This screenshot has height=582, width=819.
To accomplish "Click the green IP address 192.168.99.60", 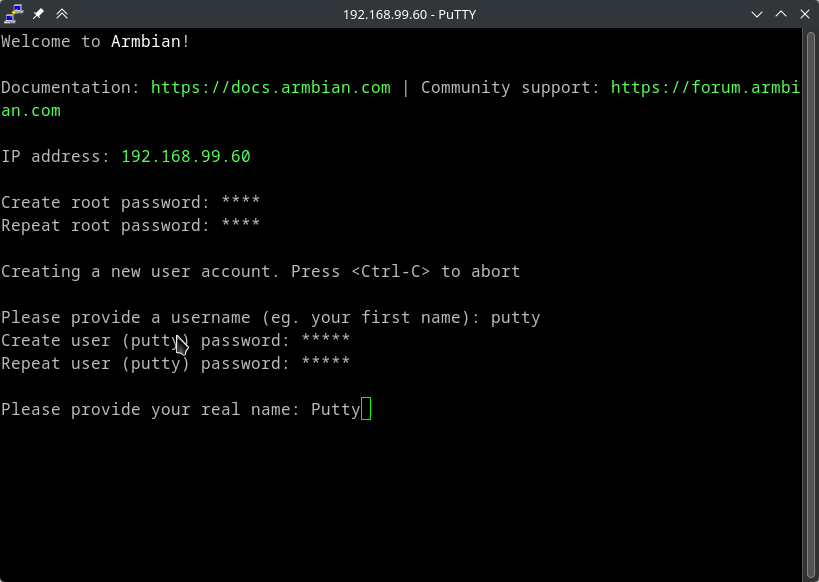I will coord(185,156).
